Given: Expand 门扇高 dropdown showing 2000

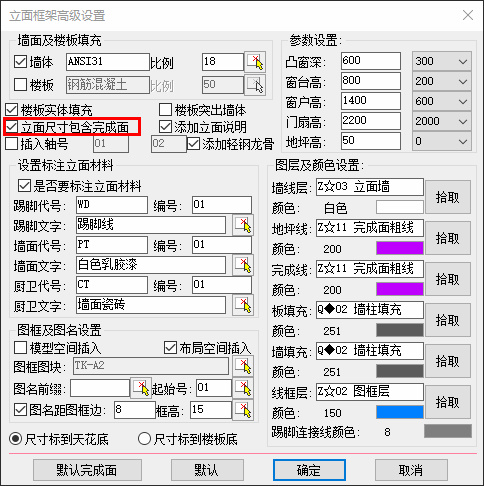Looking at the screenshot, I should 442,121.
